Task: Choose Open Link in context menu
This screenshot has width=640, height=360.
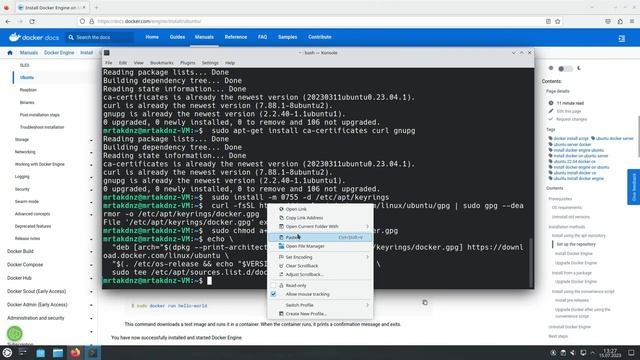Action: 320,209
